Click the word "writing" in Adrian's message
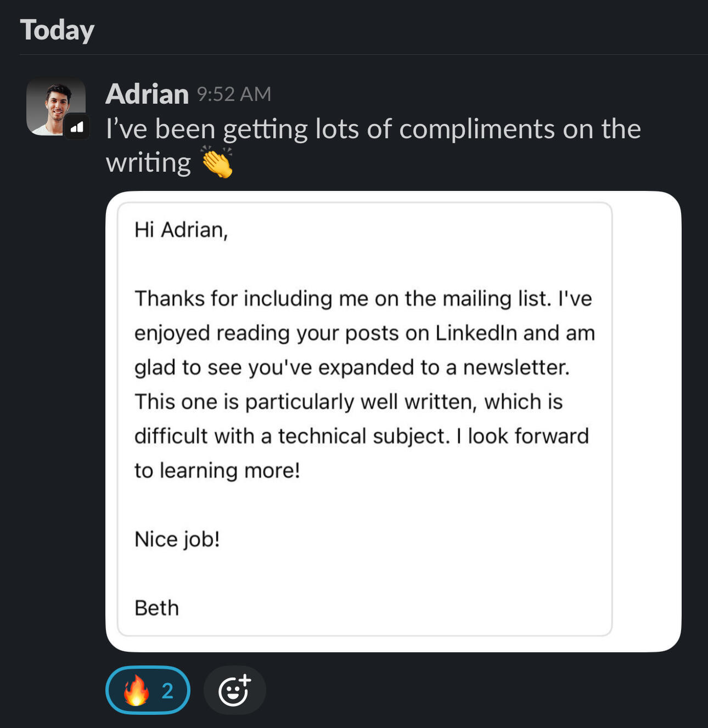The width and height of the screenshot is (708, 728). 148,163
